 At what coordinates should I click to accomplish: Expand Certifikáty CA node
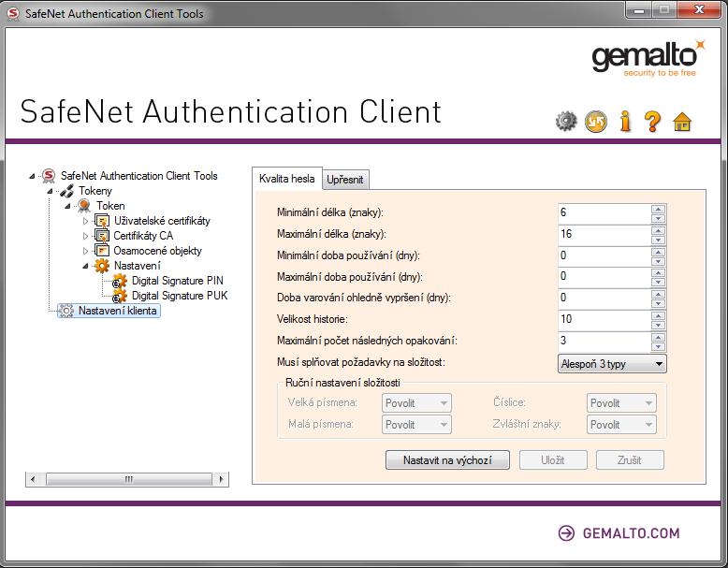click(85, 236)
